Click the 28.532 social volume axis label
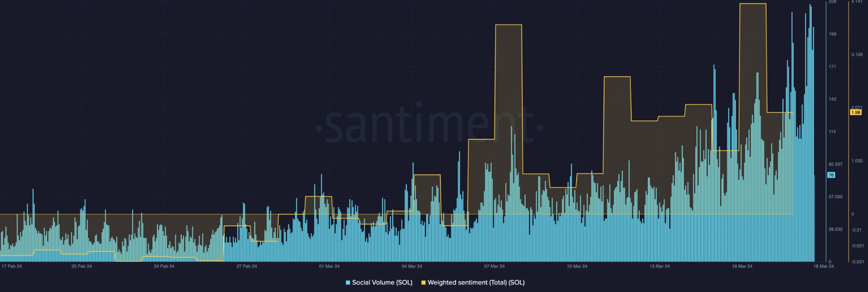The width and height of the screenshot is (868, 292). (835, 229)
